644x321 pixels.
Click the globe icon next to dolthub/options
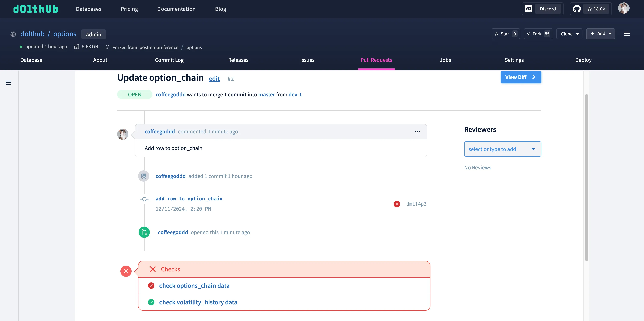[13, 34]
